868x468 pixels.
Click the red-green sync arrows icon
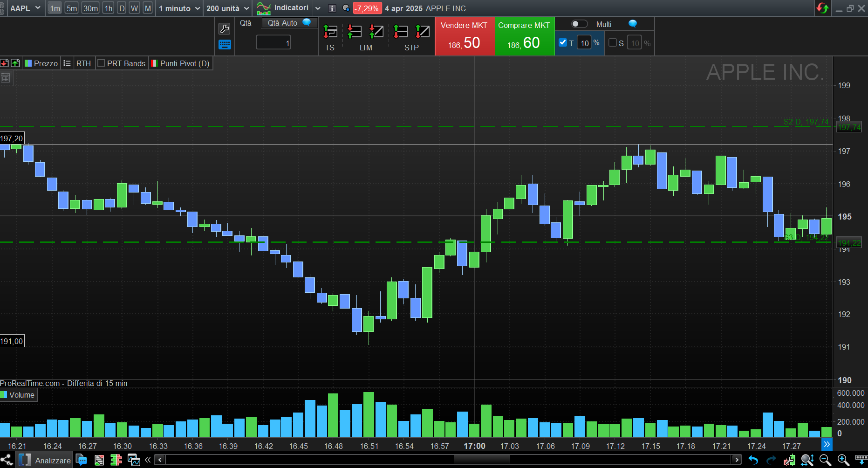pyautogui.click(x=822, y=8)
